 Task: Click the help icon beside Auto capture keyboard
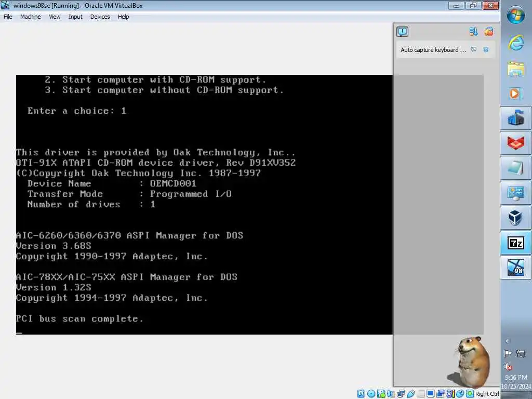tap(474, 49)
